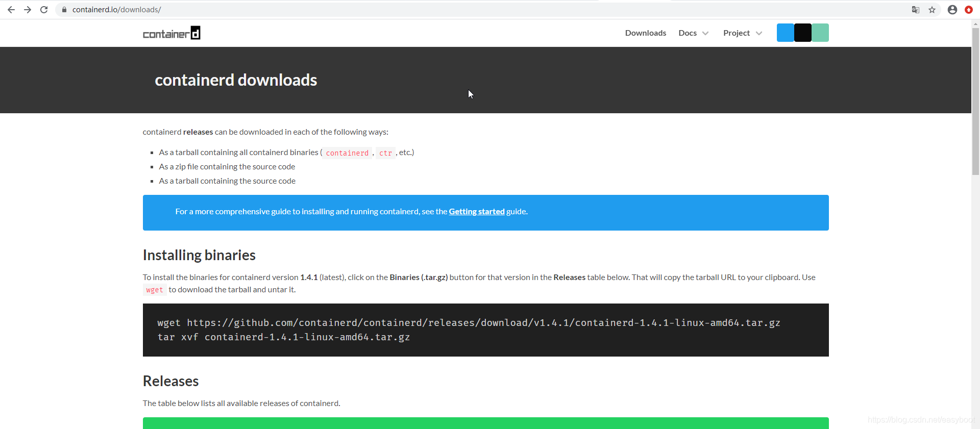Click the containerd downloads page title

(x=236, y=80)
